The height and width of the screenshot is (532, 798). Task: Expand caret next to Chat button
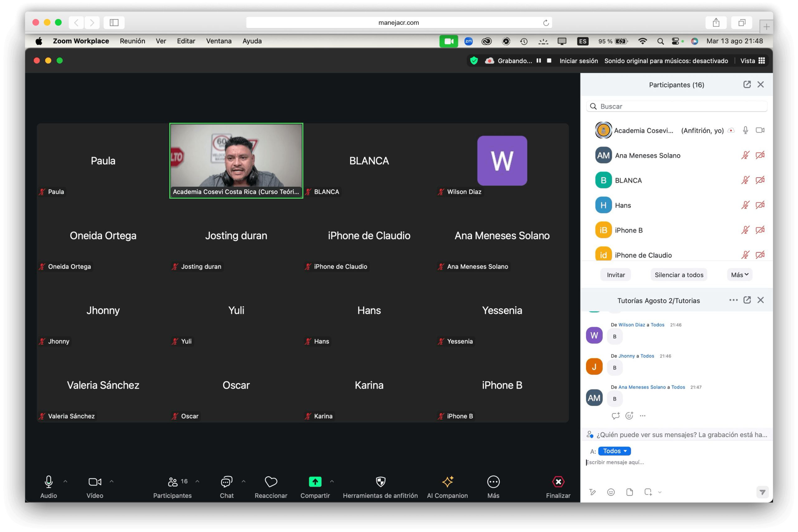(x=243, y=481)
